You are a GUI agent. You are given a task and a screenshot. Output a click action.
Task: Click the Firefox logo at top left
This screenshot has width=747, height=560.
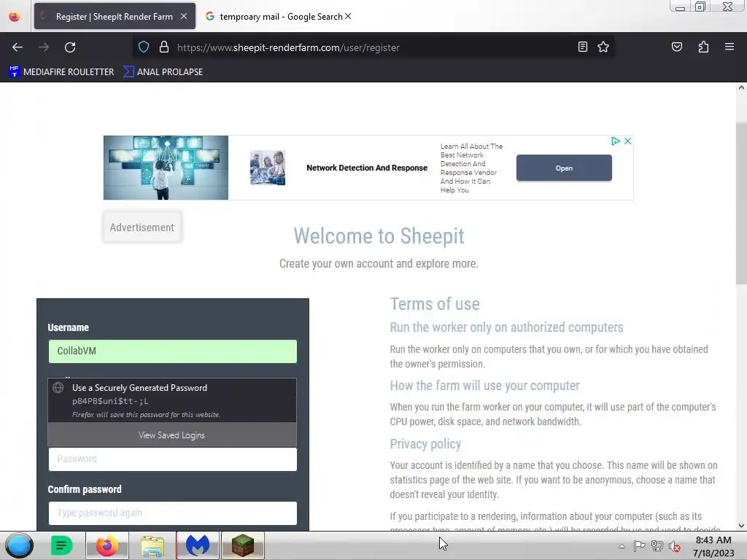click(15, 17)
